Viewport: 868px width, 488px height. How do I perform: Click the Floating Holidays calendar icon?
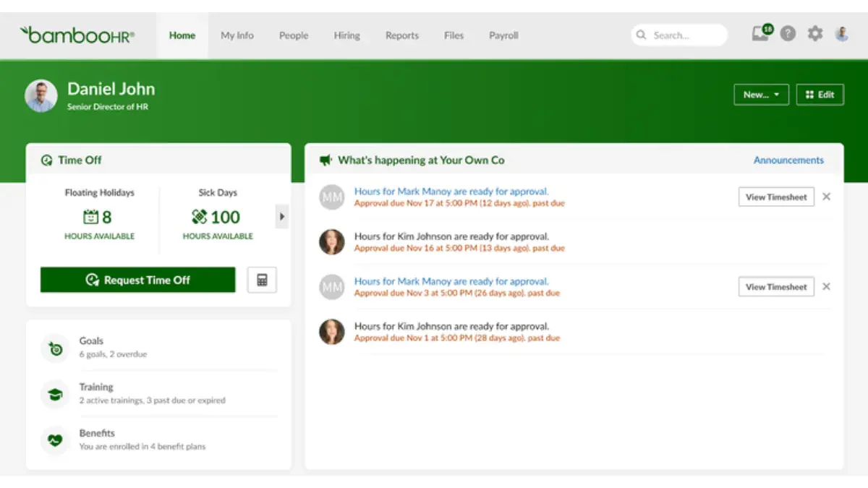[x=90, y=217]
